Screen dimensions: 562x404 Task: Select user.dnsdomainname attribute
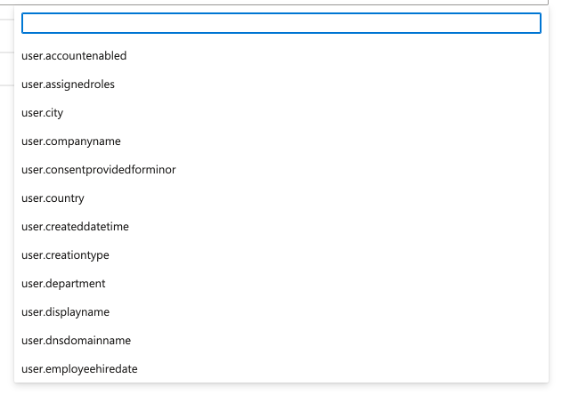pyautogui.click(x=281, y=341)
